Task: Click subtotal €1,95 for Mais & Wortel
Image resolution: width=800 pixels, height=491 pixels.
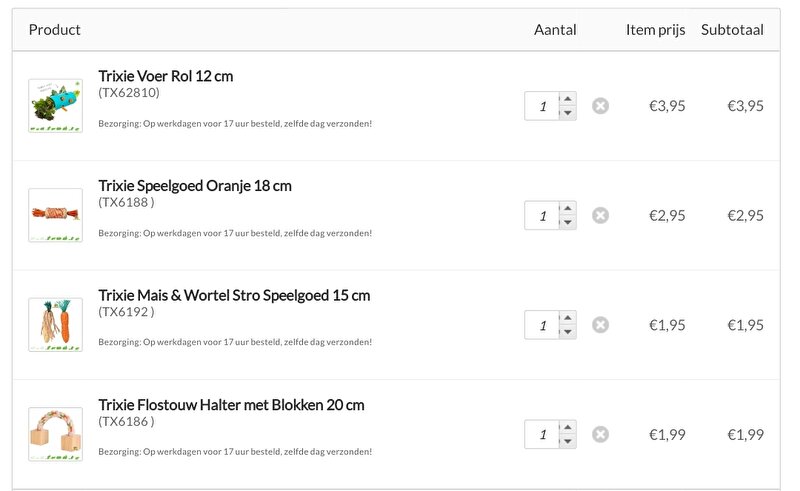Action: coord(745,325)
